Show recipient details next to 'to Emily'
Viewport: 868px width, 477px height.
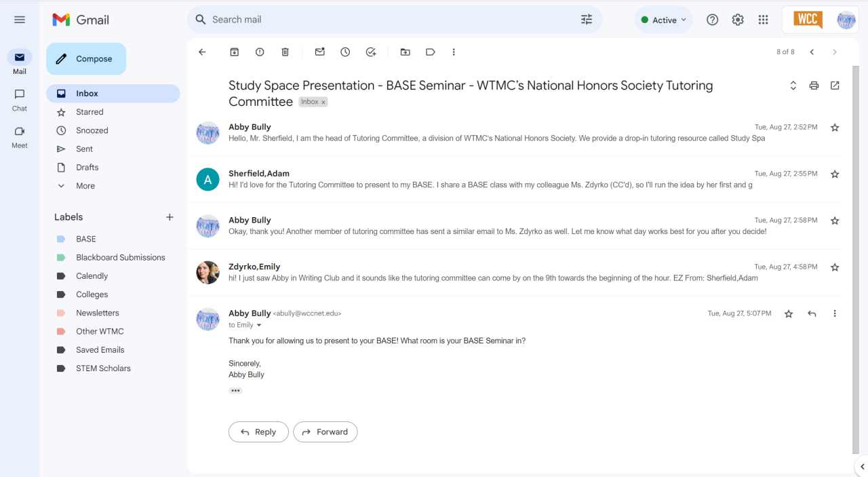click(x=259, y=326)
